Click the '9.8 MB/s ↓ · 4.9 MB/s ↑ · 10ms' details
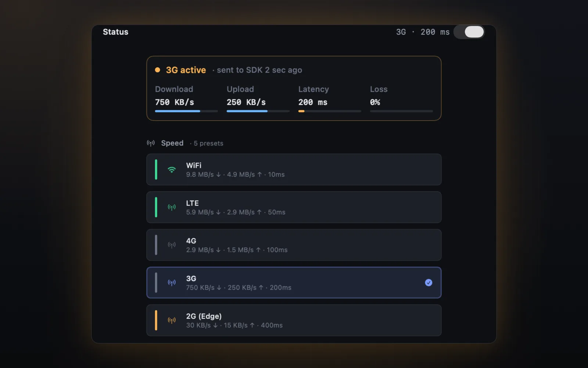 tap(235, 174)
